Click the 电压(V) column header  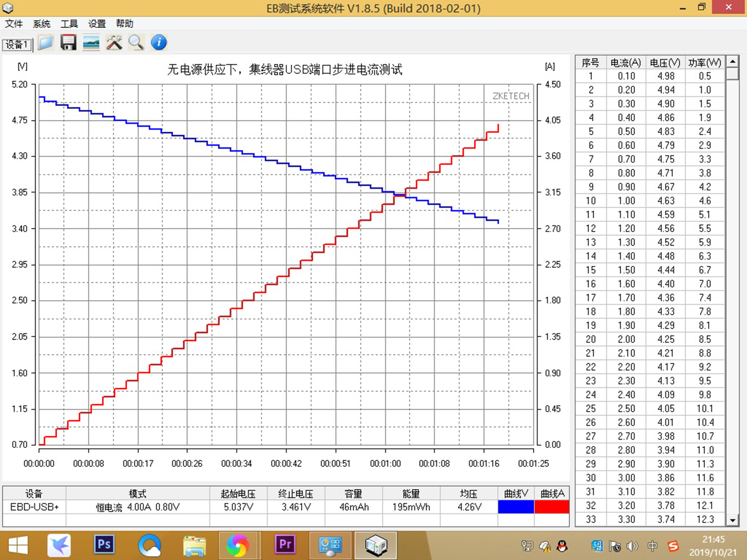coord(665,63)
